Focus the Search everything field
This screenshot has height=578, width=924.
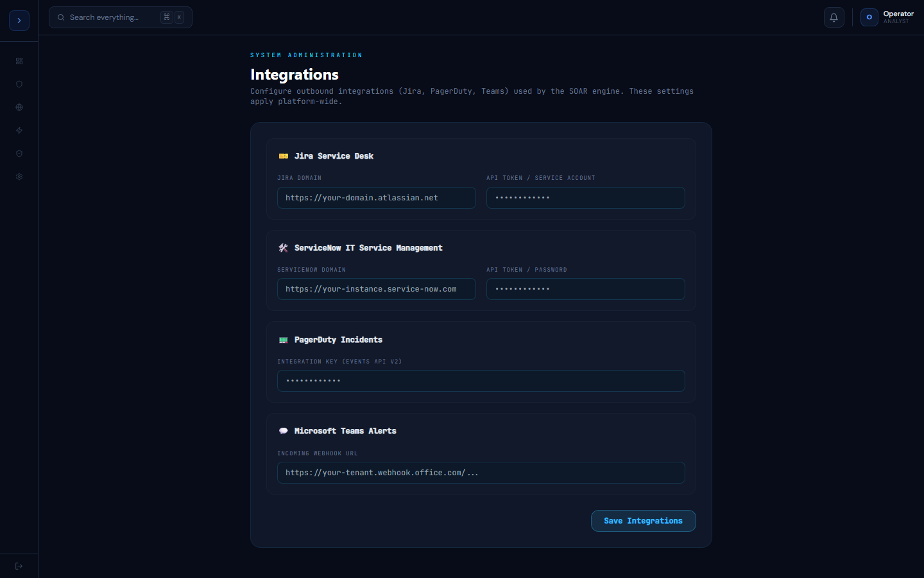click(x=121, y=17)
